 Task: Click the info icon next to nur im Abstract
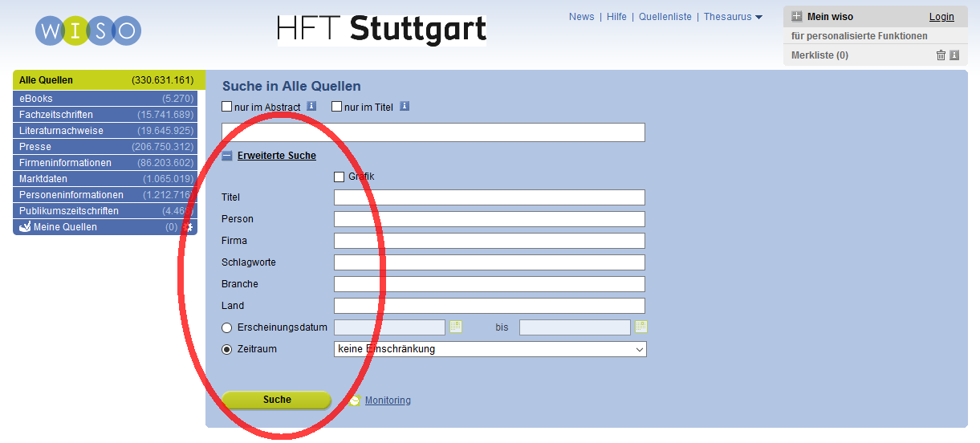coord(311,106)
